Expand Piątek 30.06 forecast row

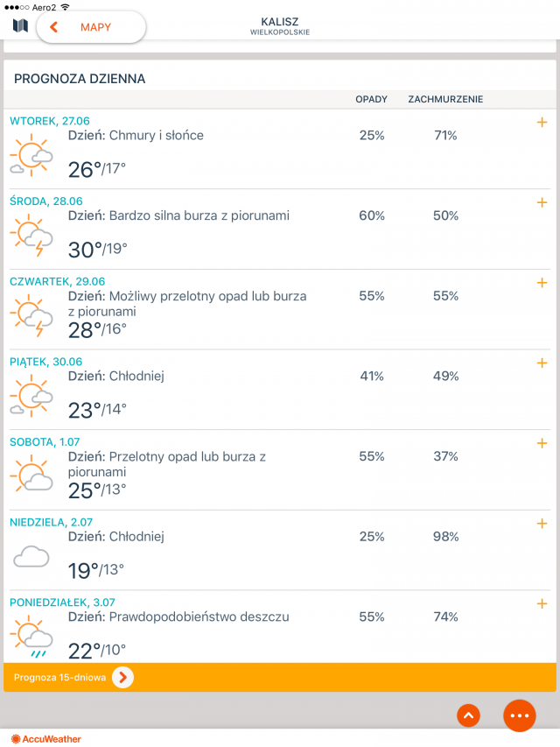coord(542,363)
